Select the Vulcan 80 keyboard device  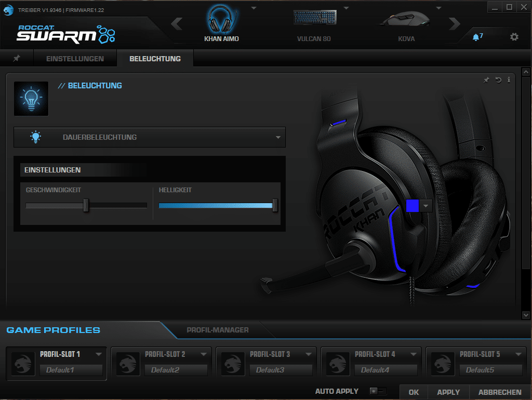[x=314, y=19]
